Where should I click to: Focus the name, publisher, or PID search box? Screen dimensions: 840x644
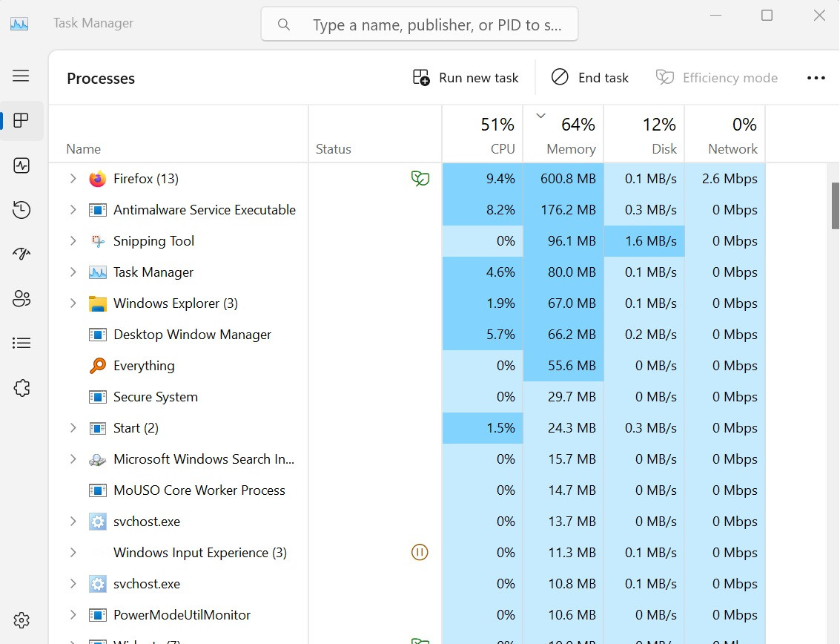(420, 24)
